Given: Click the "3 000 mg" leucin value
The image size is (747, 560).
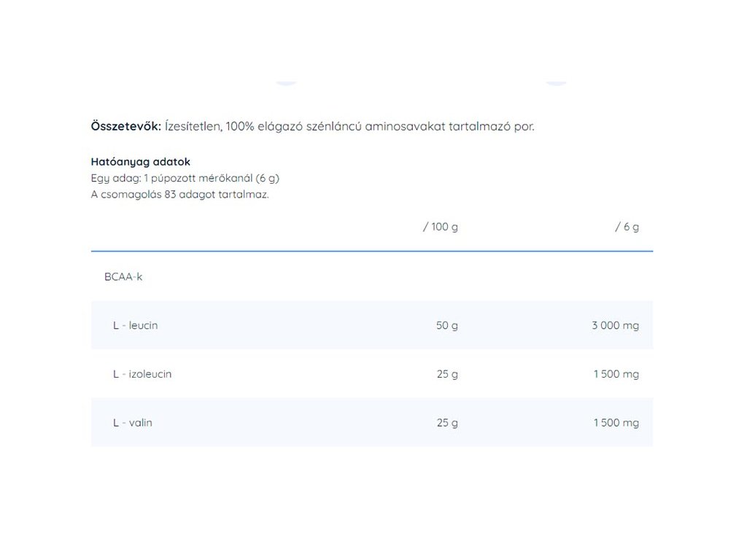Looking at the screenshot, I should click(x=615, y=325).
